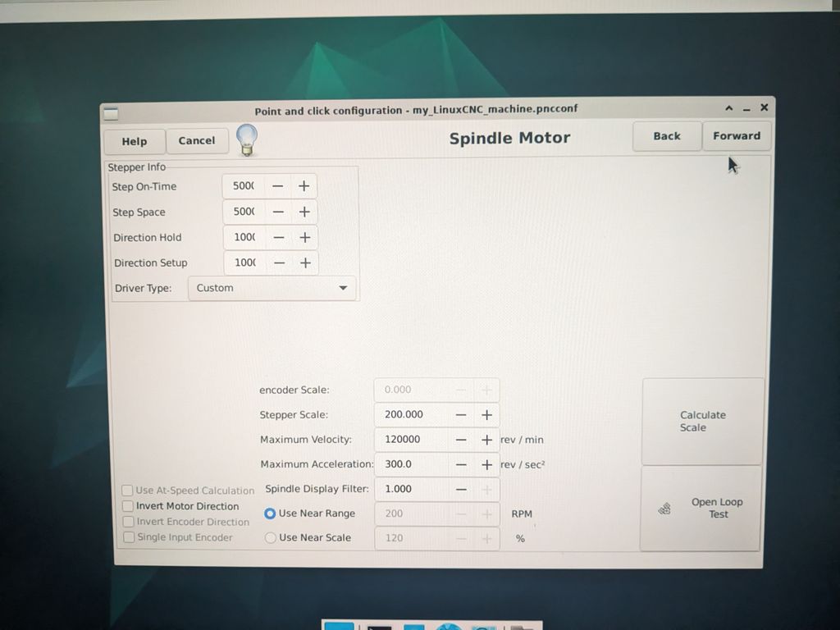The width and height of the screenshot is (840, 630).
Task: Click the light bulb hint icon
Action: coord(246,139)
